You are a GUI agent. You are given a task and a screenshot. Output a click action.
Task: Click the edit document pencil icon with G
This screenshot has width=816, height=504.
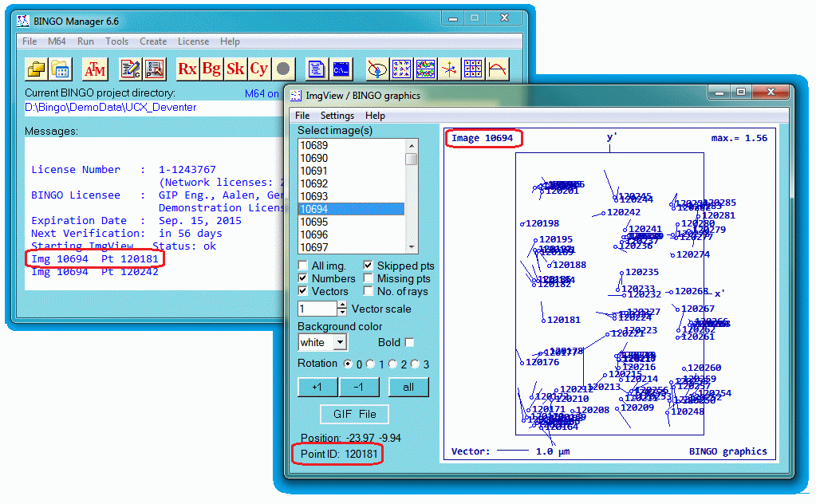point(130,69)
